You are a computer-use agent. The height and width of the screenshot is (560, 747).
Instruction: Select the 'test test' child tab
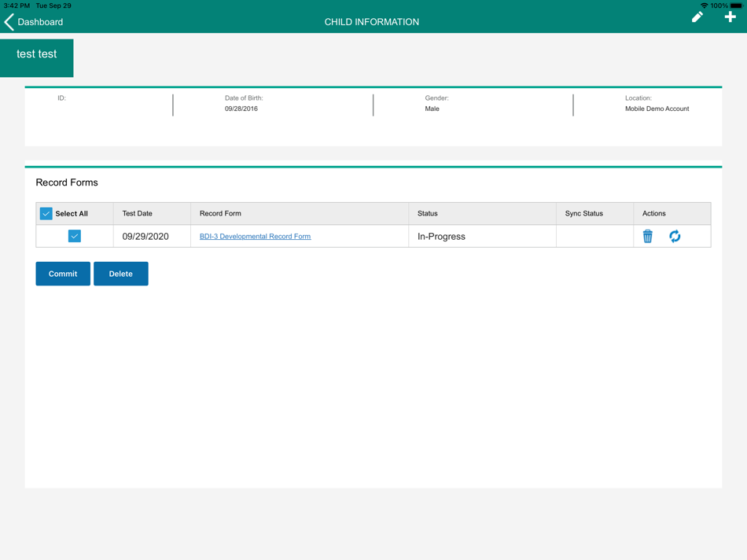[x=37, y=57]
